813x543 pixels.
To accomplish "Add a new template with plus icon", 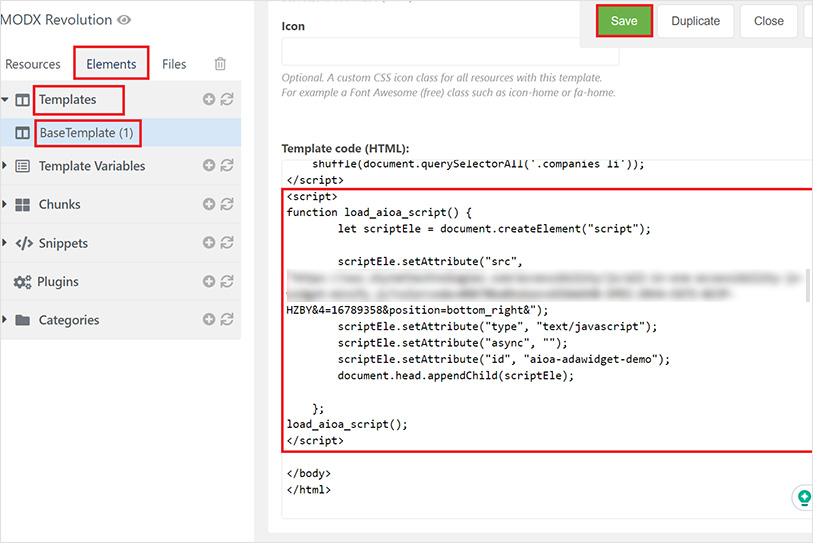I will [209, 99].
